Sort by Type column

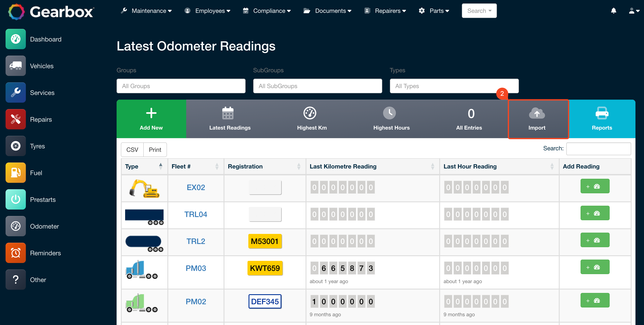(144, 166)
